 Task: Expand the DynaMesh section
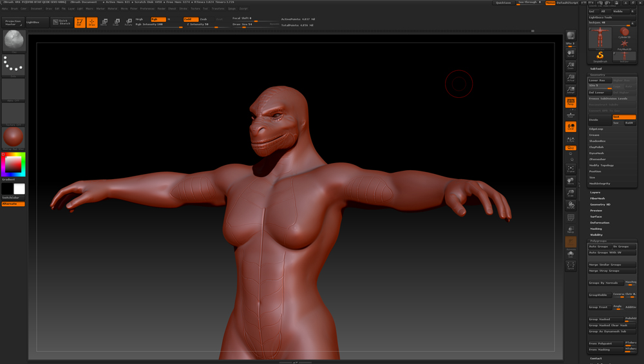click(597, 153)
